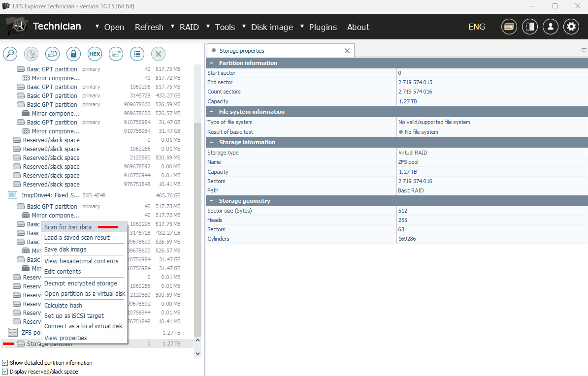Open the Disk image dropdown menu
The height and width of the screenshot is (376, 588).
point(272,27)
